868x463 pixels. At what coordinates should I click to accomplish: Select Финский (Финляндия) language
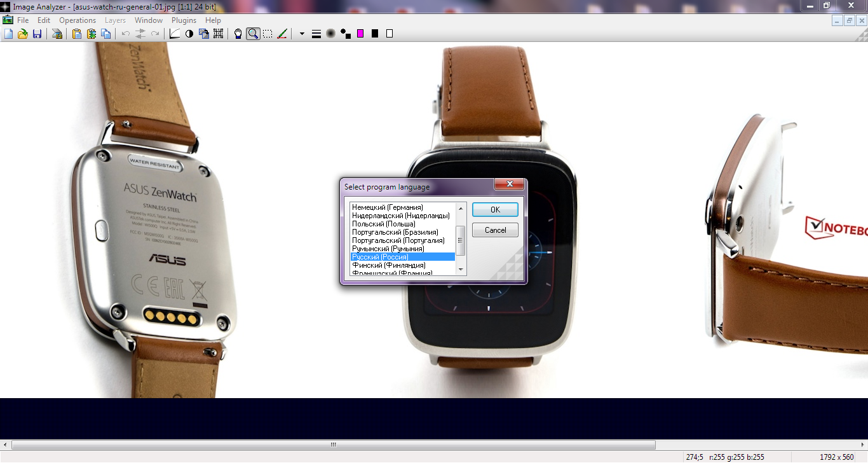click(x=403, y=265)
